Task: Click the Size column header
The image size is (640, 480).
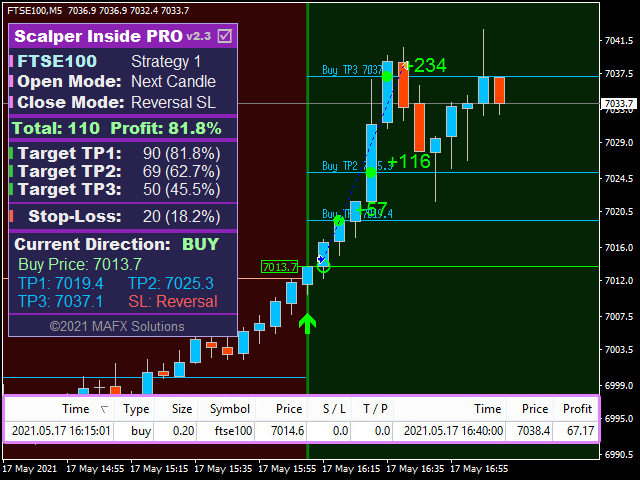Action: pyautogui.click(x=182, y=409)
